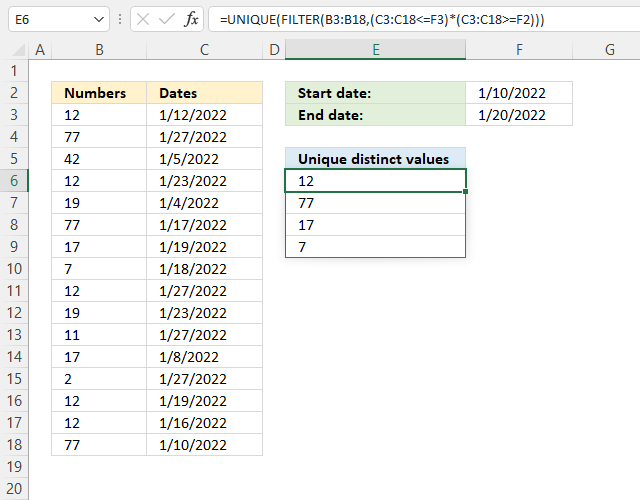Click date cell 1/19/2022 in row 16
The image size is (640, 500).
[x=204, y=401]
